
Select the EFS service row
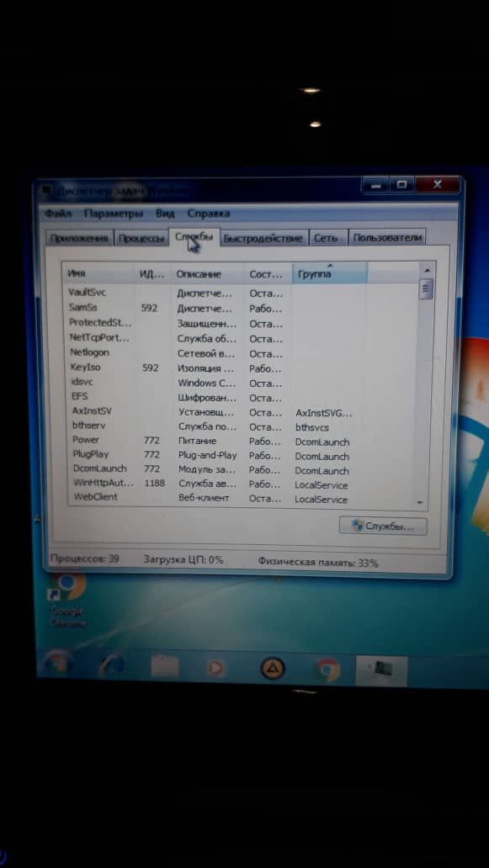click(241, 397)
